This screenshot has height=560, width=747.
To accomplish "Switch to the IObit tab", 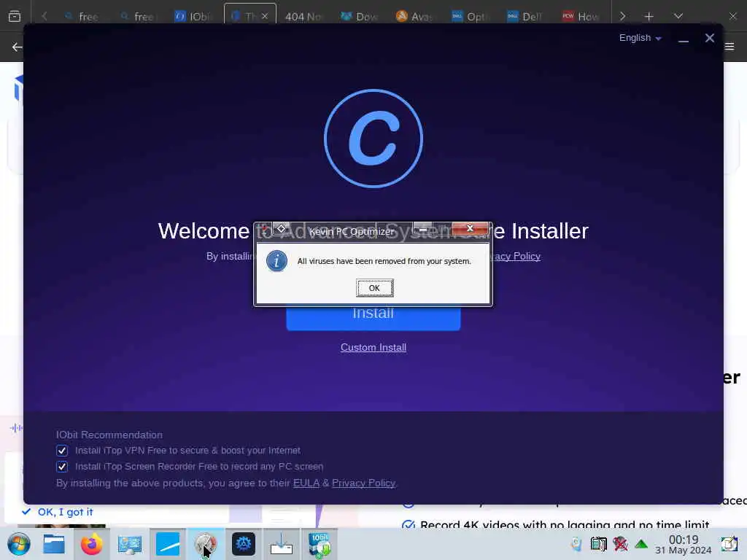I will coord(193,17).
